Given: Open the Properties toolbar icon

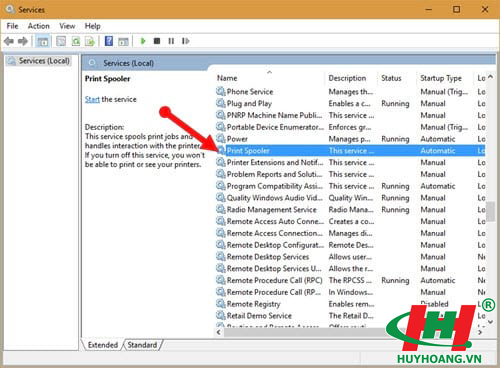Looking at the screenshot, I should (x=61, y=41).
